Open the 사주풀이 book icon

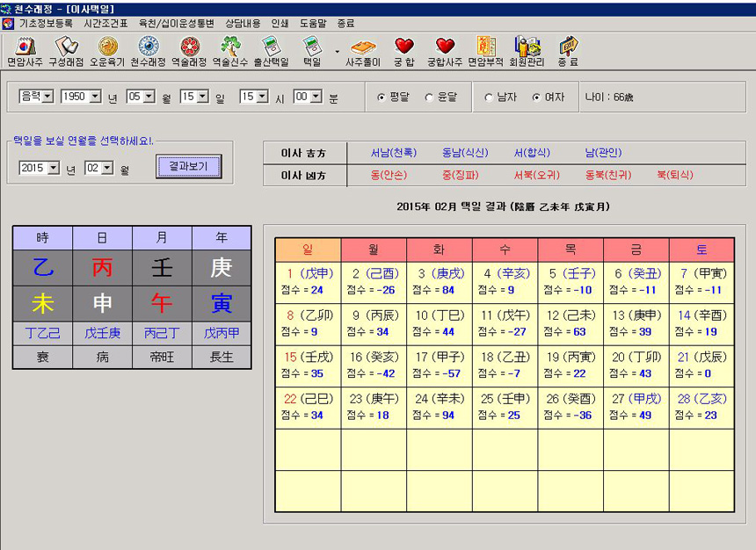click(363, 51)
